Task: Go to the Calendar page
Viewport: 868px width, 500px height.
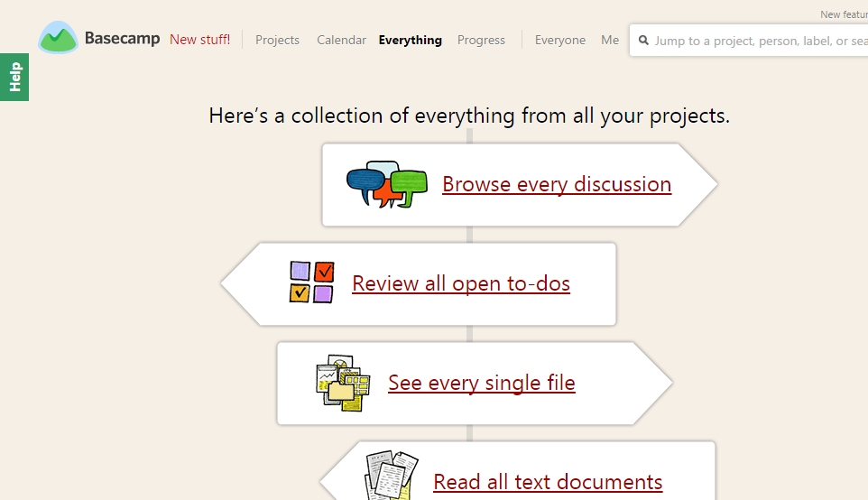Action: (x=342, y=40)
